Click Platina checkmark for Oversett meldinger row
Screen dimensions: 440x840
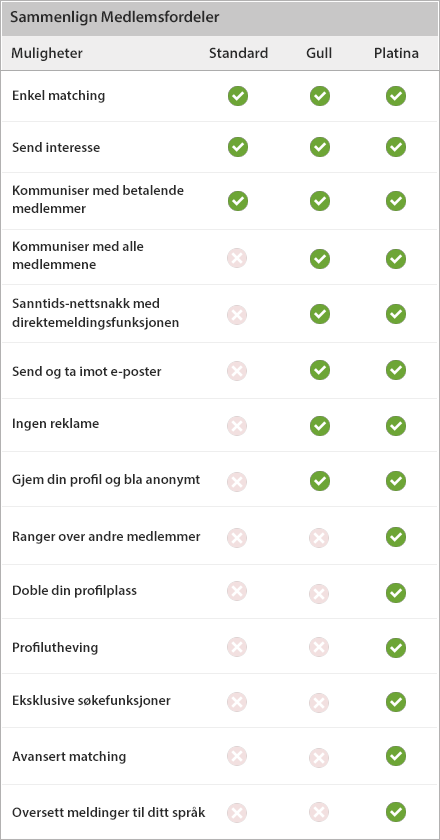point(396,812)
